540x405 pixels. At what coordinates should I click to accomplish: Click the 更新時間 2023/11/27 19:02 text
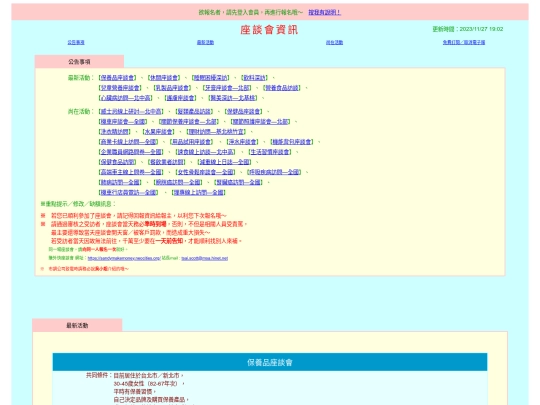pyautogui.click(x=468, y=29)
